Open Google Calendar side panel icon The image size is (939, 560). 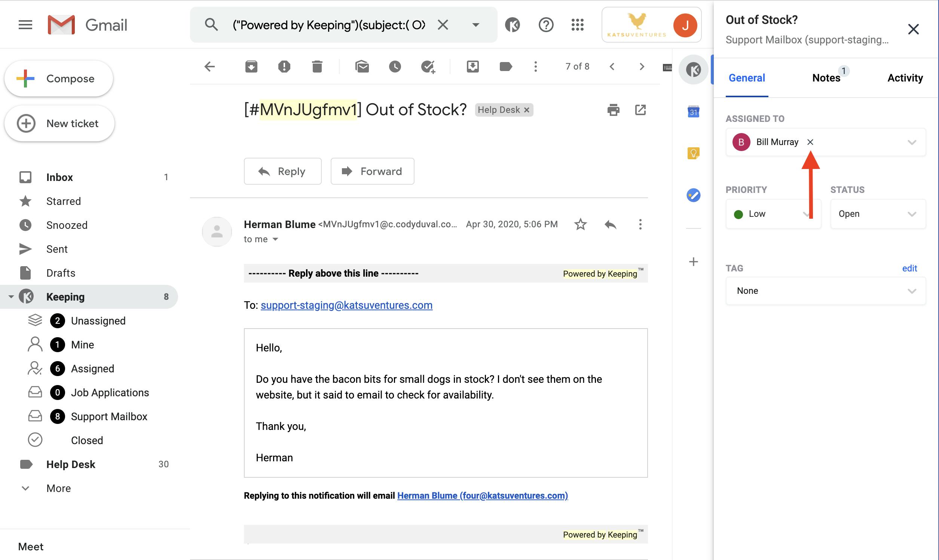click(694, 112)
